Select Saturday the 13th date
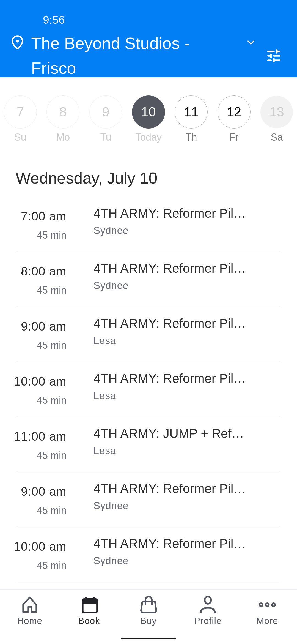The height and width of the screenshot is (644, 297). coord(276,112)
